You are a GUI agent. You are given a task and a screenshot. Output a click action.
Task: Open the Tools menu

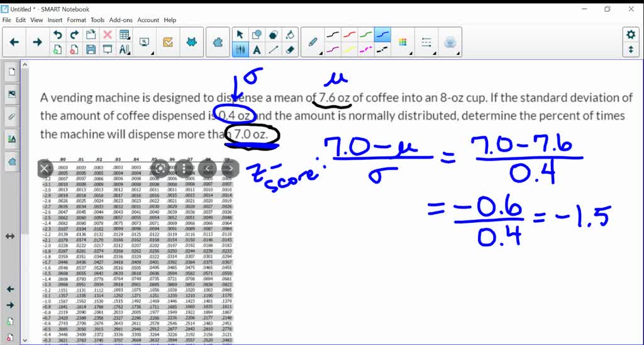[97, 20]
